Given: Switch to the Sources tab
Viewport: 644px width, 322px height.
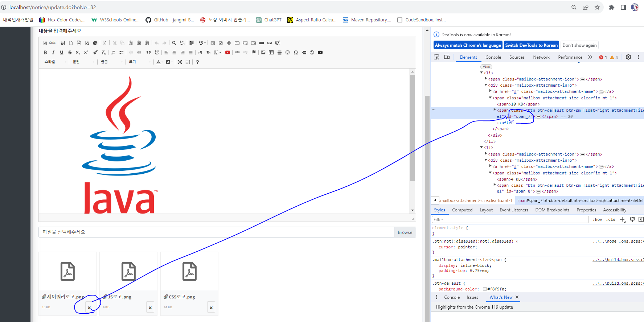Looking at the screenshot, I should [x=517, y=57].
